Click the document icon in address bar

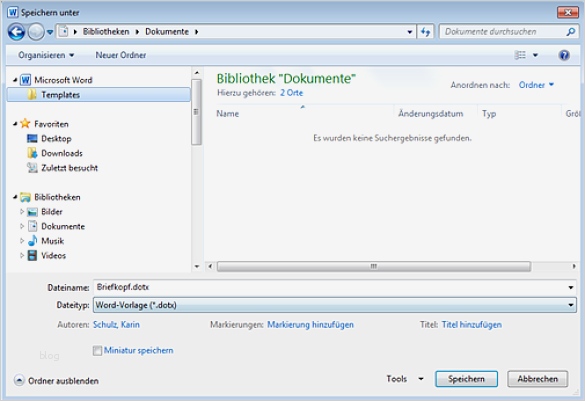64,32
